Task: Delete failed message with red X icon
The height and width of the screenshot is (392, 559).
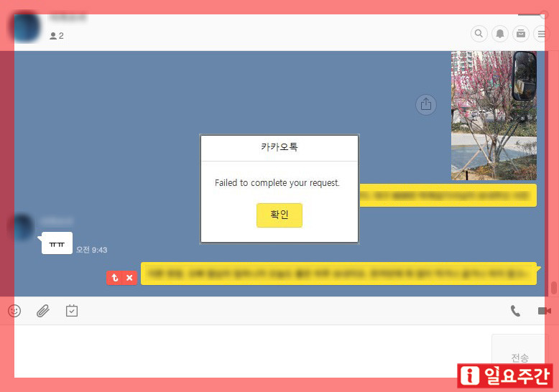Action: point(129,278)
